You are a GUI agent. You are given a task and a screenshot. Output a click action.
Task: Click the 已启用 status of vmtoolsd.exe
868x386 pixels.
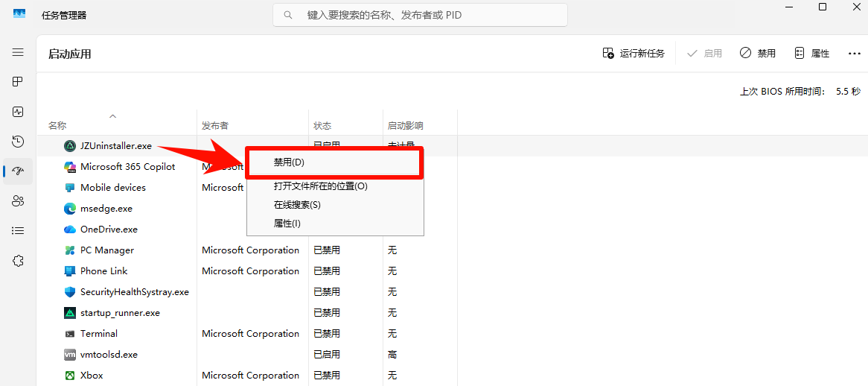(x=327, y=355)
